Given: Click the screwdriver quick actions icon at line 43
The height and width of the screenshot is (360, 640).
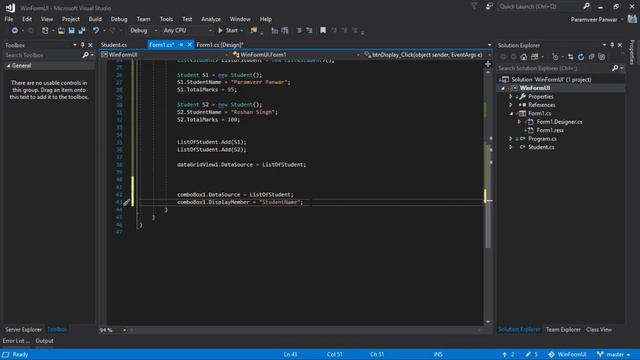Looking at the screenshot, I should pos(127,202).
